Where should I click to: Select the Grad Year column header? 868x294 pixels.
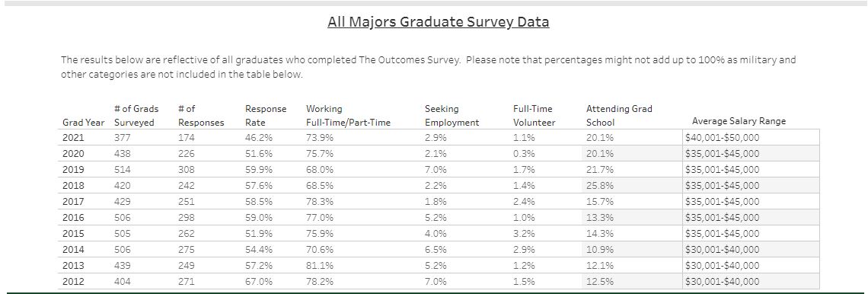click(x=83, y=123)
